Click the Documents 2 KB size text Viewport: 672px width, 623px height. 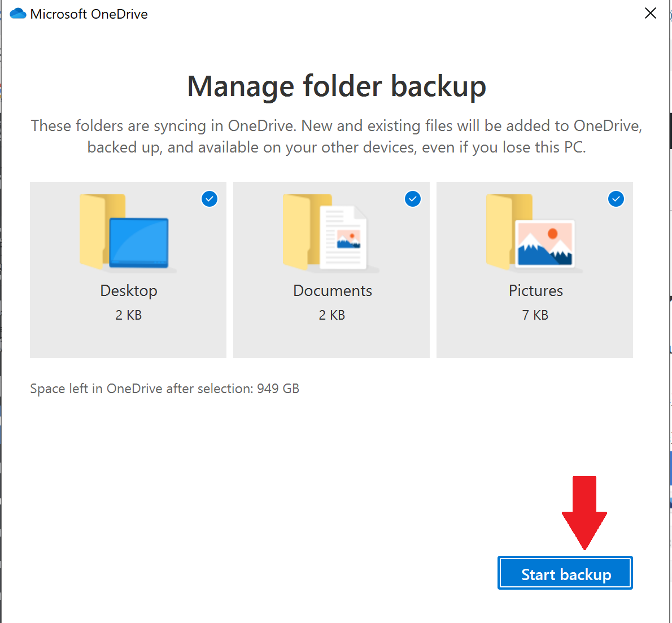[x=331, y=315]
